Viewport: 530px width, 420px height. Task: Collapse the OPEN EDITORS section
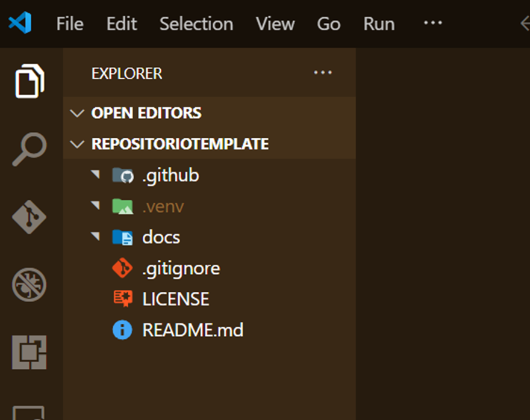(77, 113)
